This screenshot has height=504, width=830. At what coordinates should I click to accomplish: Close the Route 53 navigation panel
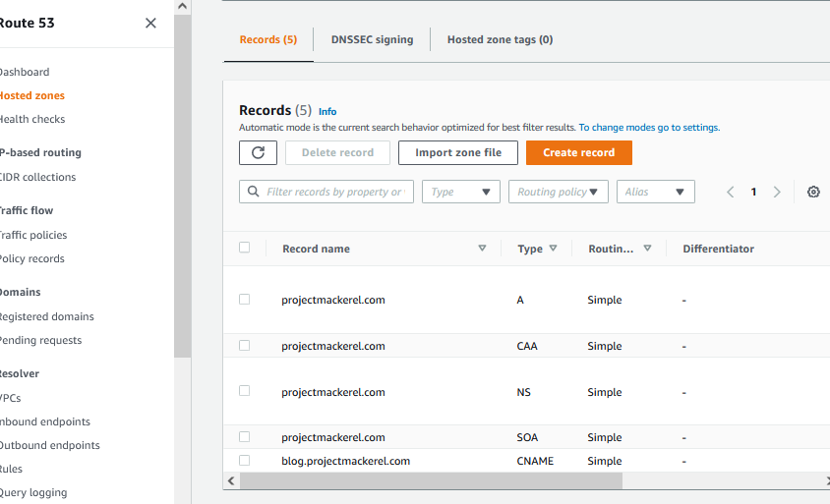point(150,23)
